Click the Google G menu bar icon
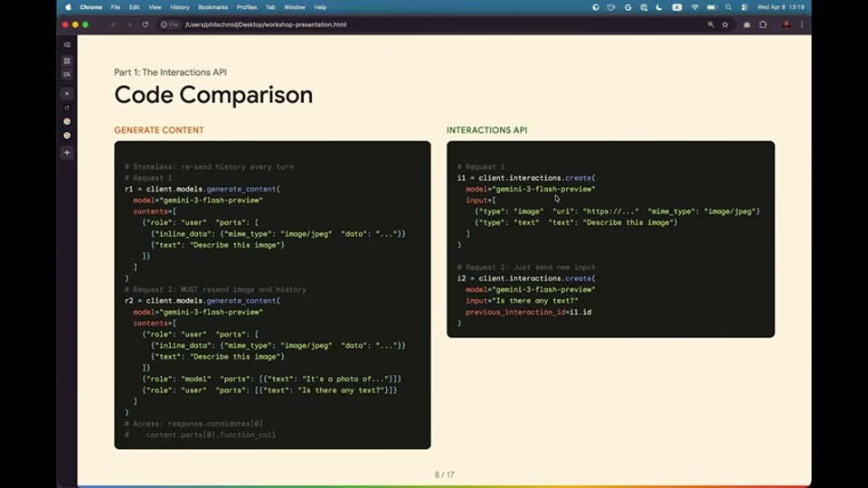The height and width of the screenshot is (488, 868). pyautogui.click(x=627, y=7)
